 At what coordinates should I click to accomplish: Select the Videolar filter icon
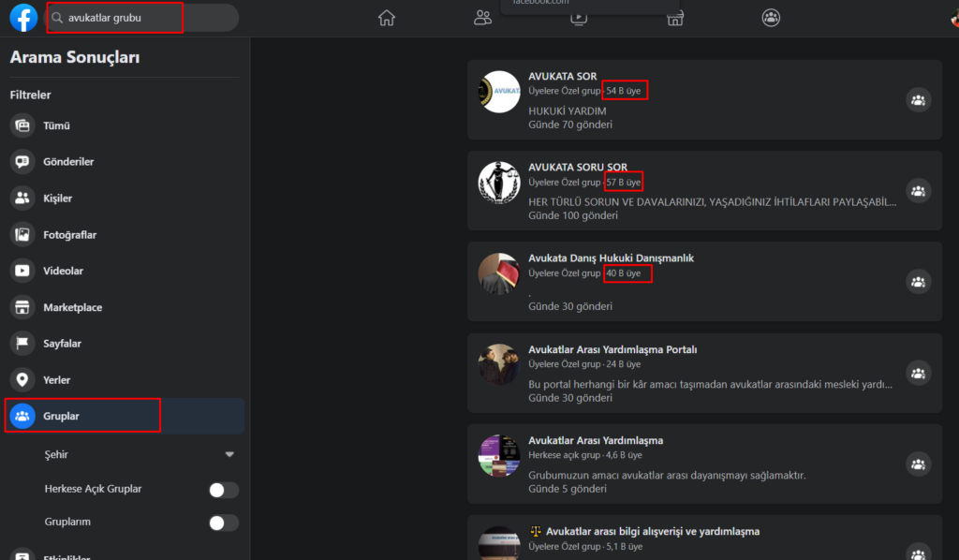pos(22,271)
